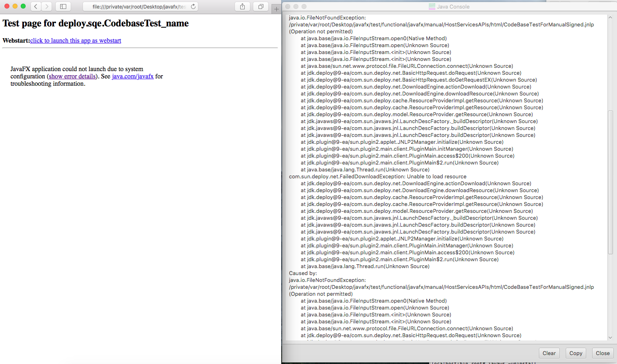Reload the page using the refresh icon
617x364 pixels.
click(193, 6)
